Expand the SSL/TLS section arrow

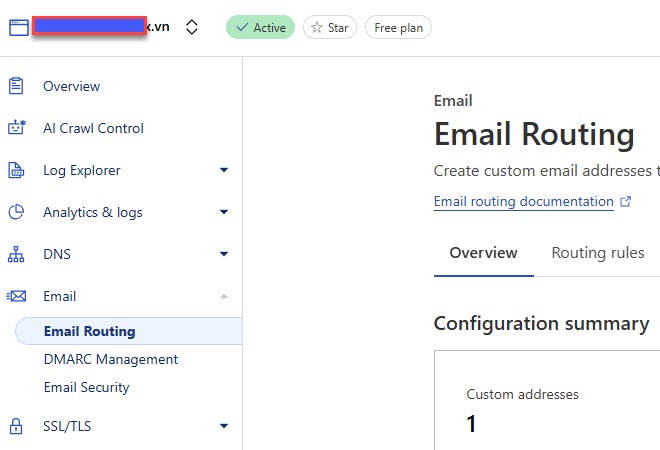(x=224, y=426)
